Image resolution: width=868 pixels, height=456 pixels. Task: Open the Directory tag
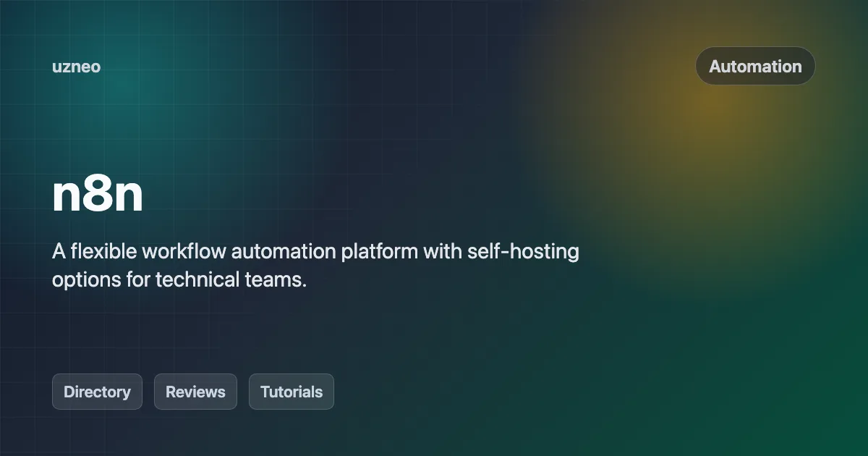tap(97, 392)
